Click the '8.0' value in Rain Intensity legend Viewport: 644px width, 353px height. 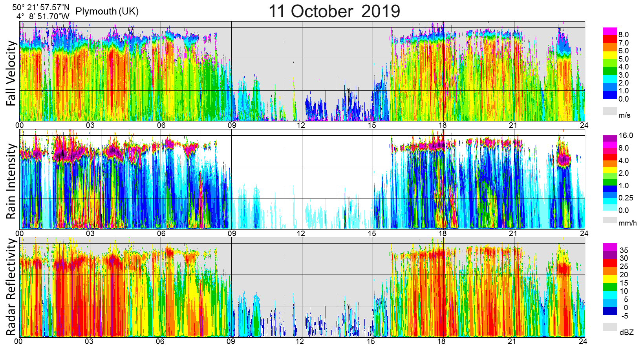(624, 148)
